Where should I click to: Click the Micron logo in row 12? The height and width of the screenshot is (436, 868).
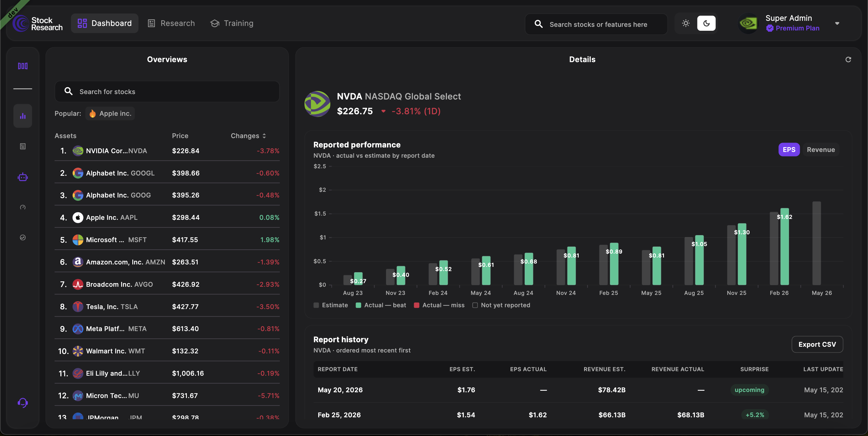78,396
